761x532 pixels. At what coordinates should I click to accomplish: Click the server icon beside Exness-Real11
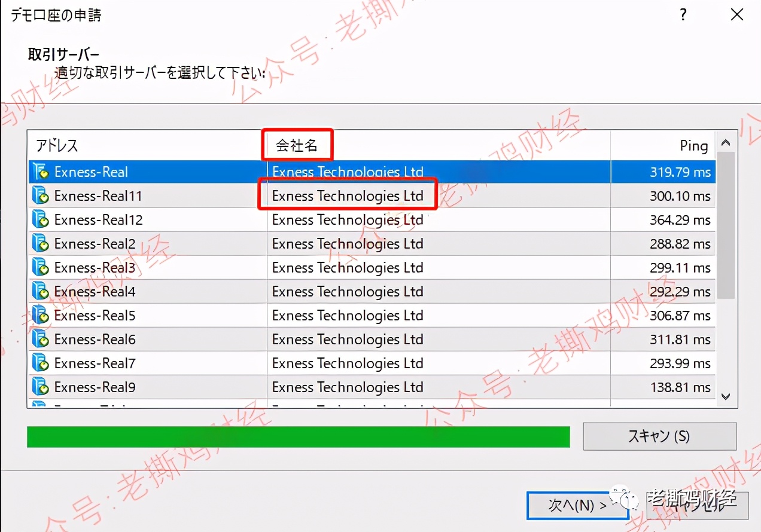coord(41,196)
